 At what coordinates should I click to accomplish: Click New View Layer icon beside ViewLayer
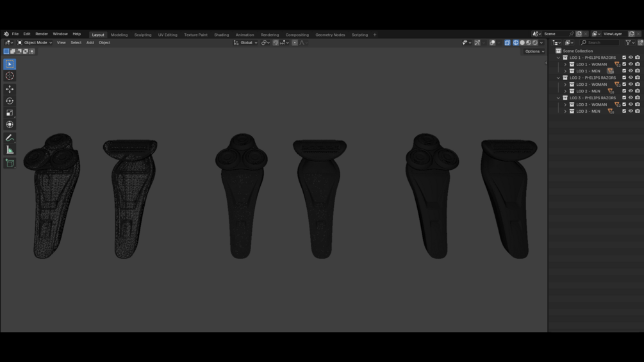click(x=632, y=34)
